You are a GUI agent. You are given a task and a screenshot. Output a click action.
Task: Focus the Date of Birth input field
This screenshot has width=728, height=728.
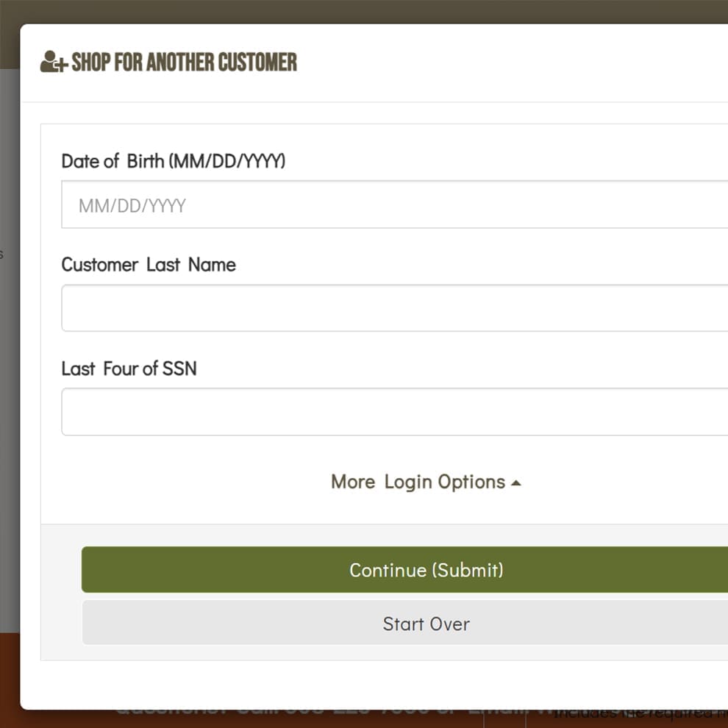(x=395, y=204)
